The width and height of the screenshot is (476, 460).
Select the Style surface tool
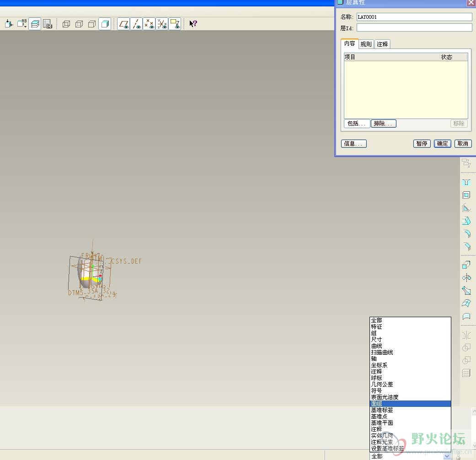(466, 316)
